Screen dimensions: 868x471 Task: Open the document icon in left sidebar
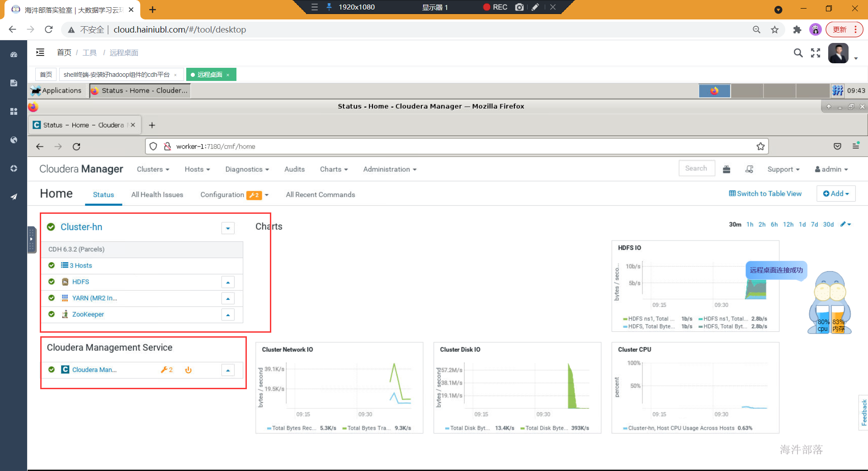[x=14, y=83]
